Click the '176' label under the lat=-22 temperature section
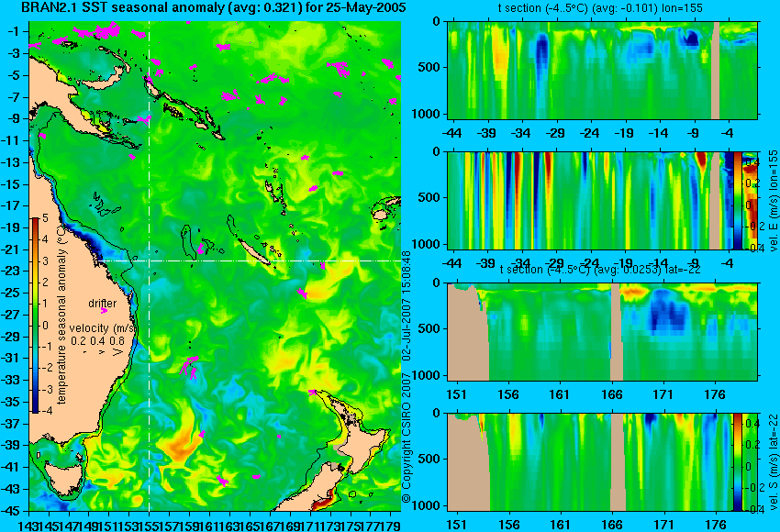780x532 pixels. tap(716, 394)
